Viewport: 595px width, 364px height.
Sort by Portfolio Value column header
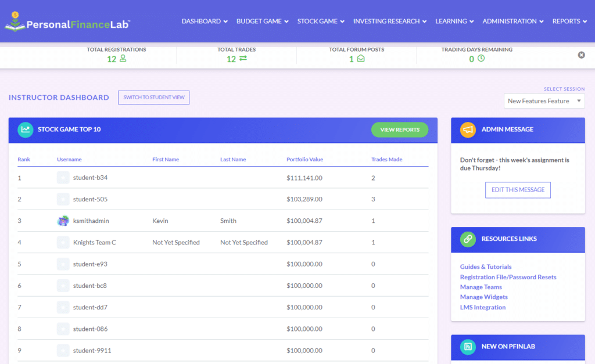coord(304,159)
